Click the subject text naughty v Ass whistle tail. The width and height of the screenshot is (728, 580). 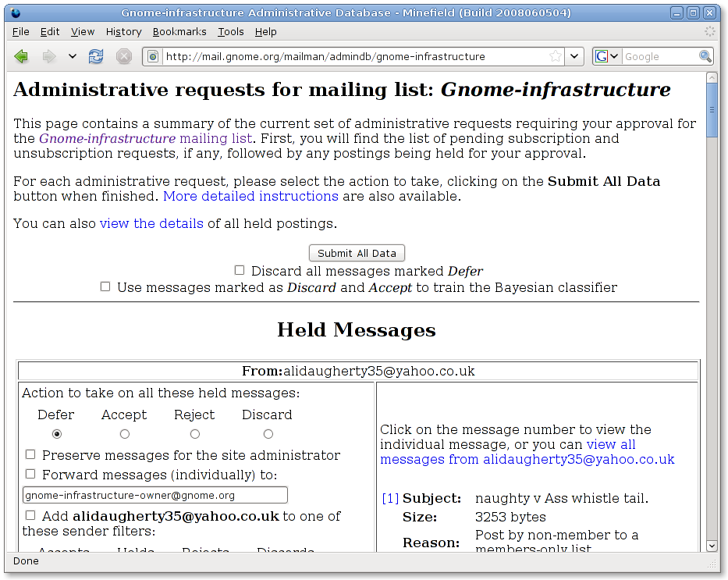click(x=562, y=498)
